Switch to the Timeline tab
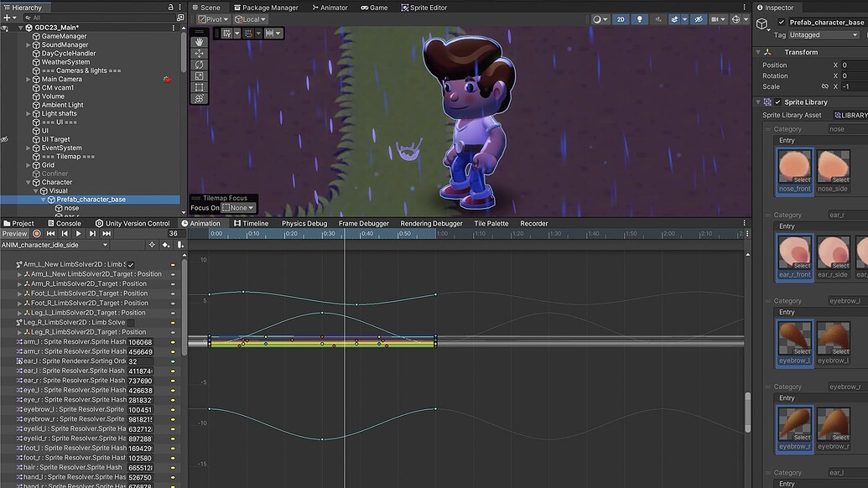Image resolution: width=868 pixels, height=488 pixels. 254,223
